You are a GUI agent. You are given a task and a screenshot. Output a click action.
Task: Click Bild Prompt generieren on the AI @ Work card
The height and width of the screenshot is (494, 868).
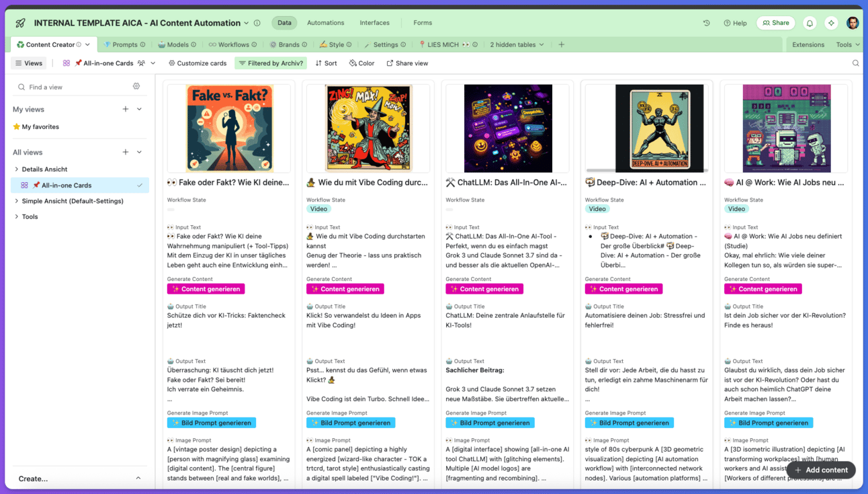769,423
